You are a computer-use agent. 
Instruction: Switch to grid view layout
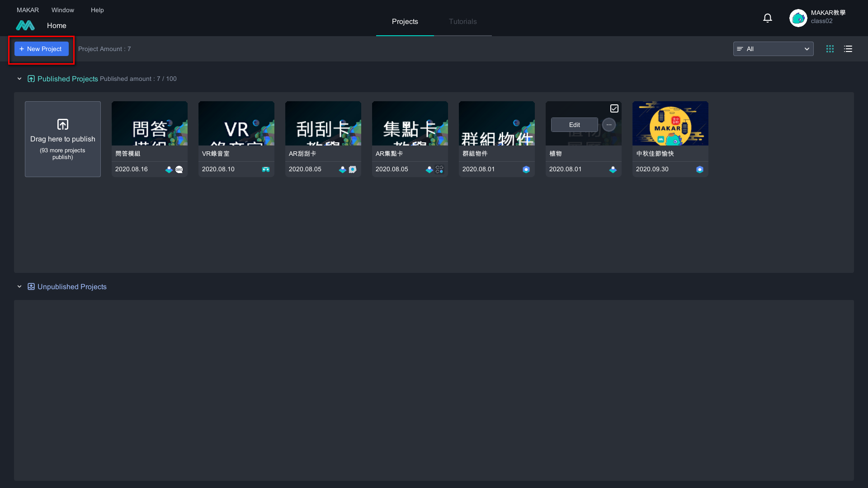point(830,49)
